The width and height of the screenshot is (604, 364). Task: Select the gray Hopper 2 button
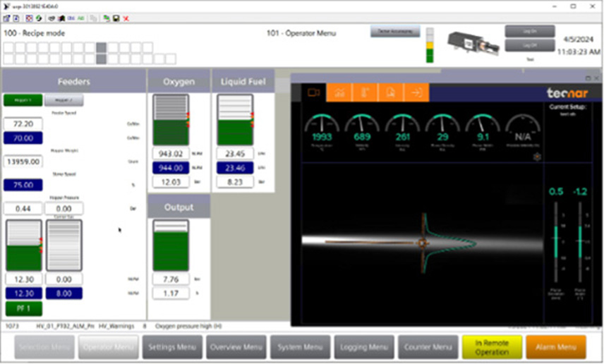[64, 100]
